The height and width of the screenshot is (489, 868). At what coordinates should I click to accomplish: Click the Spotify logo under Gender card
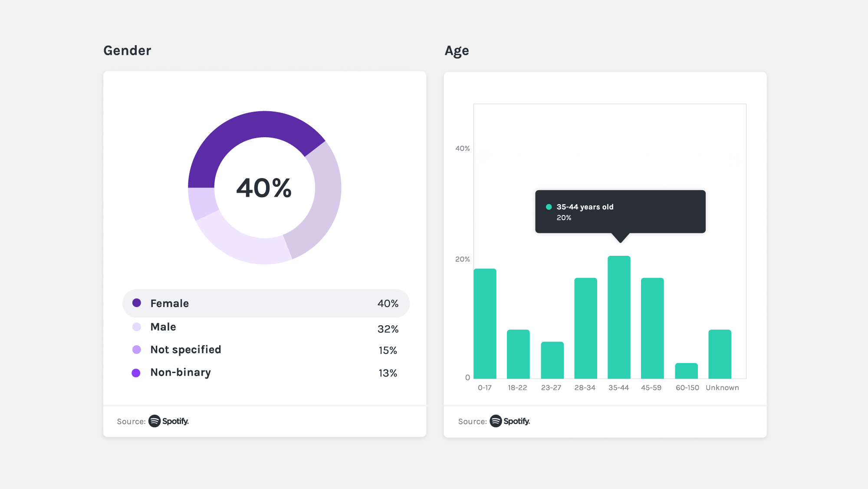pos(168,421)
